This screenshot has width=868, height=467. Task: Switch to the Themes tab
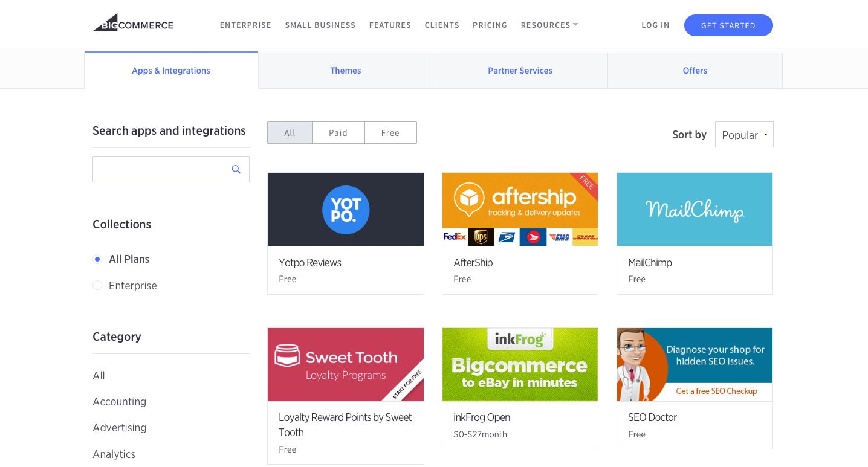[345, 71]
